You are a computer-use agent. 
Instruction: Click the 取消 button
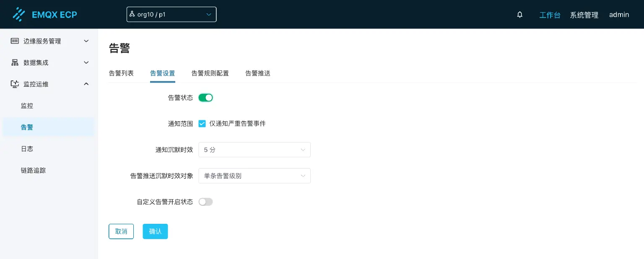pos(121,231)
